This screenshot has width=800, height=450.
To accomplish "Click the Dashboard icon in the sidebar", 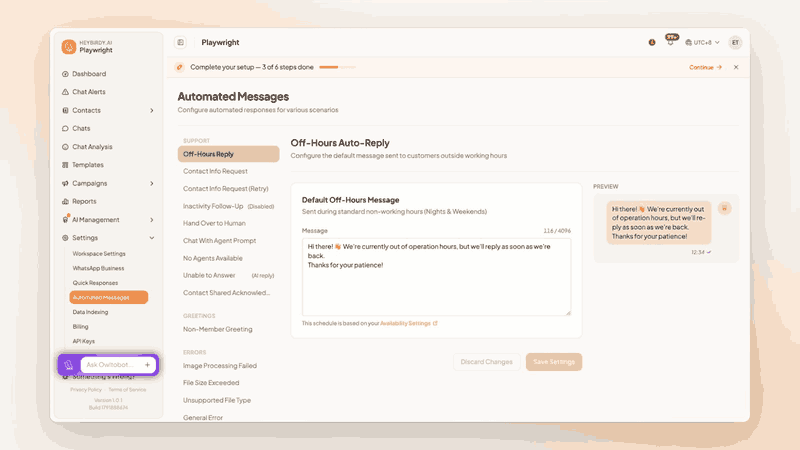I will [65, 74].
